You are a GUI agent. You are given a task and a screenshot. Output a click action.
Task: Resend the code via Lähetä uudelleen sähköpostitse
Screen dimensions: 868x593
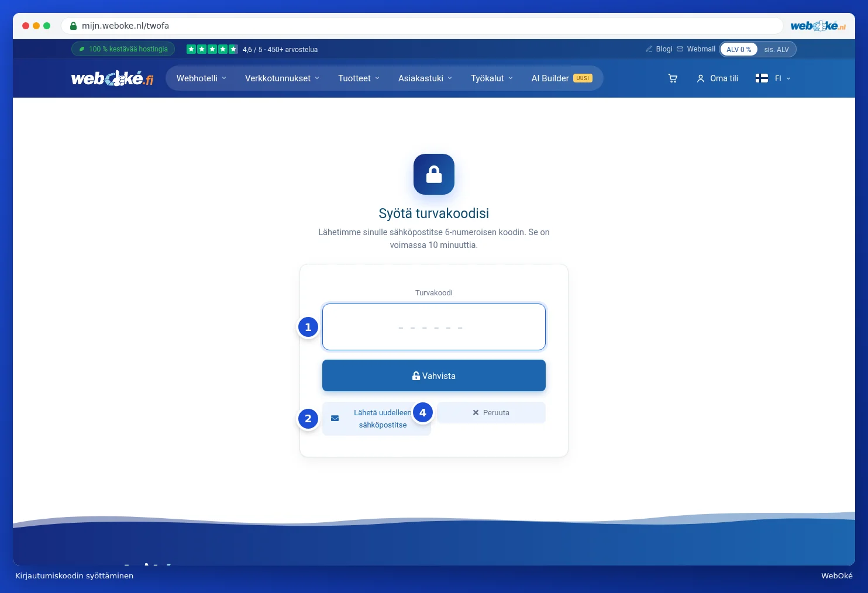[x=377, y=419]
